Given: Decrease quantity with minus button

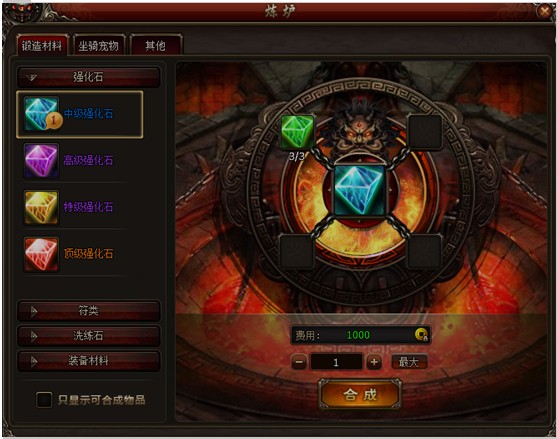Looking at the screenshot, I should pos(299,362).
